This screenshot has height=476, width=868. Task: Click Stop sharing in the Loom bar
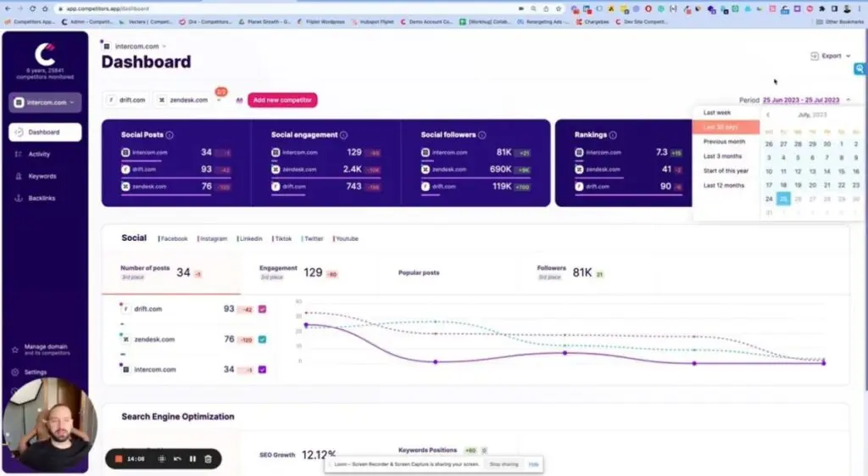pyautogui.click(x=505, y=464)
